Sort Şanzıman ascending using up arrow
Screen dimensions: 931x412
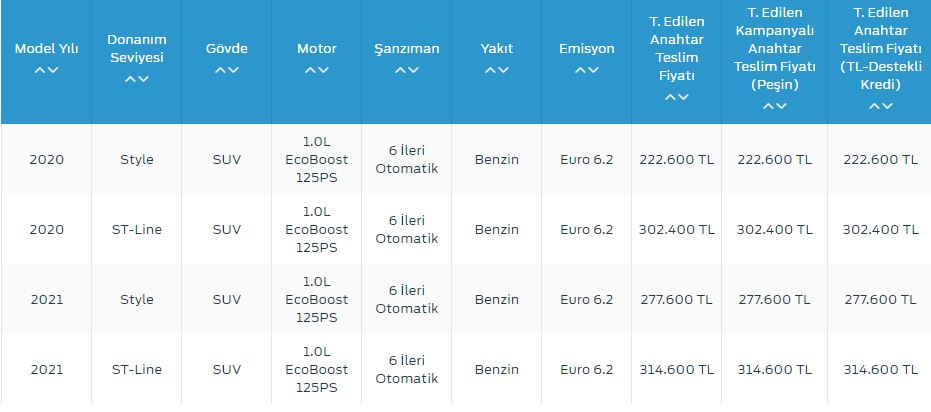(400, 70)
